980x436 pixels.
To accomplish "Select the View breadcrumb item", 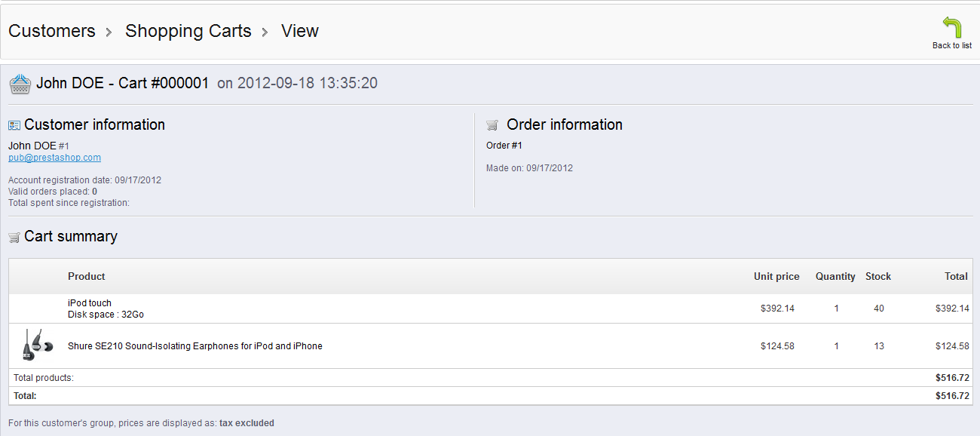I will point(299,31).
